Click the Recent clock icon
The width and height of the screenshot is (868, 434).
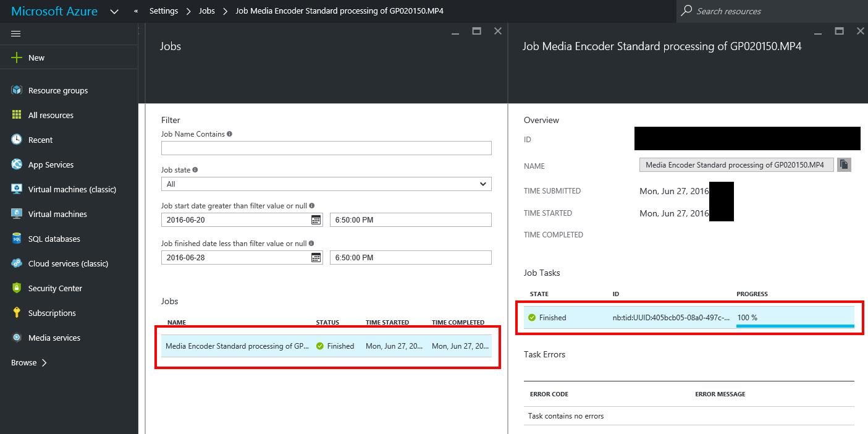[x=17, y=140]
